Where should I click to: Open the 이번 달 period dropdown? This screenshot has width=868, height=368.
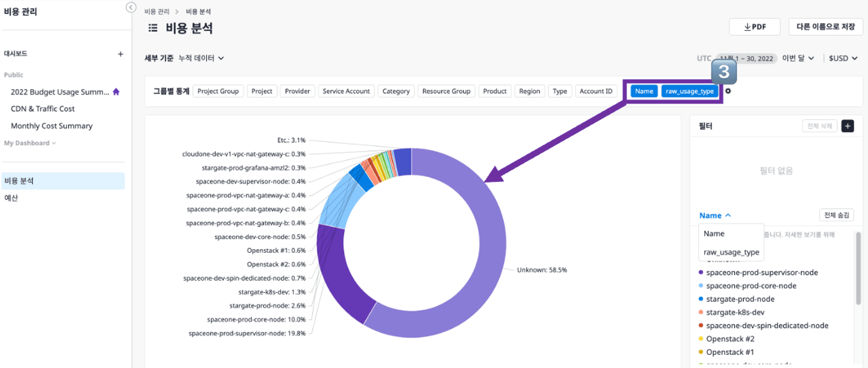[x=798, y=58]
